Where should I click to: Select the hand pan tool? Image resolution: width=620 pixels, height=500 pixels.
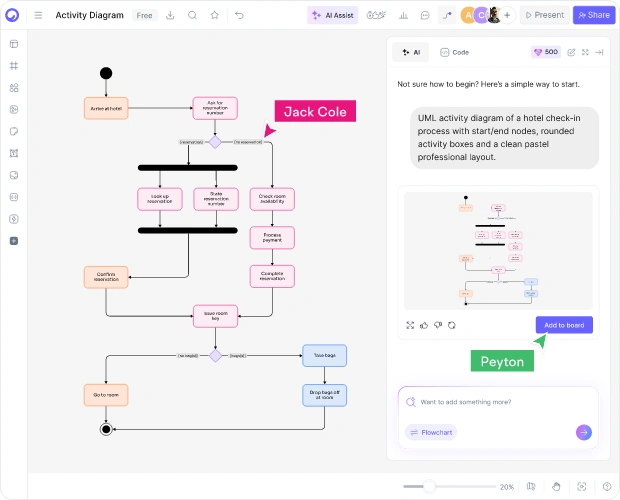click(x=556, y=487)
